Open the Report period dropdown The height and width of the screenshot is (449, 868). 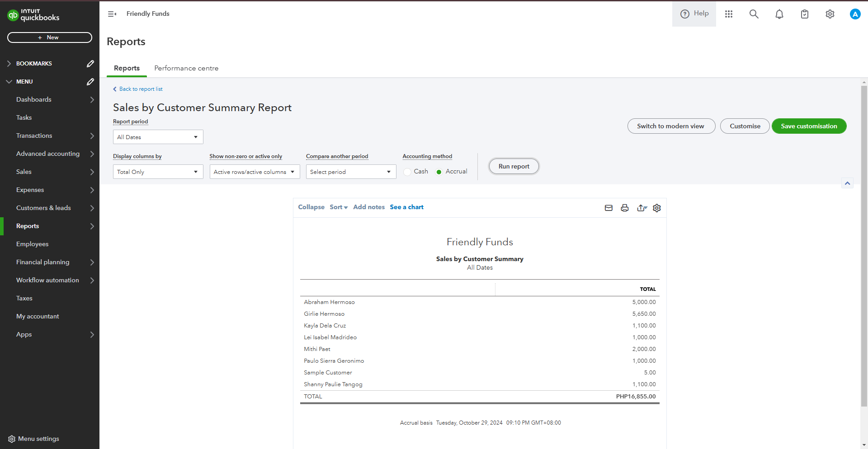158,137
